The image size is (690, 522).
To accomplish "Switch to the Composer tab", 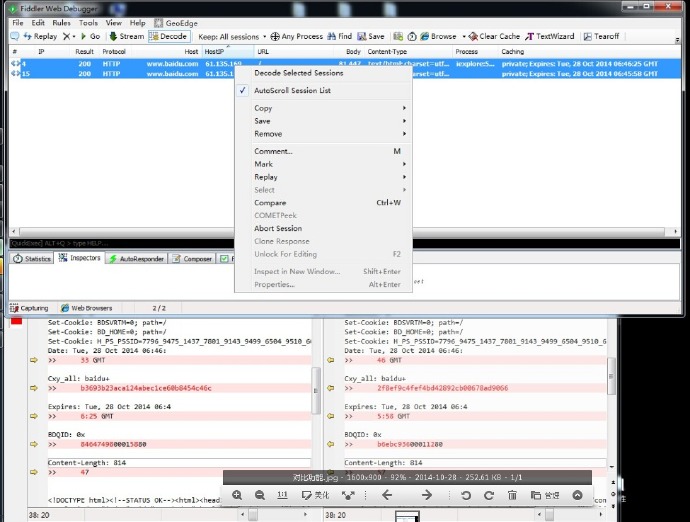I will [192, 259].
